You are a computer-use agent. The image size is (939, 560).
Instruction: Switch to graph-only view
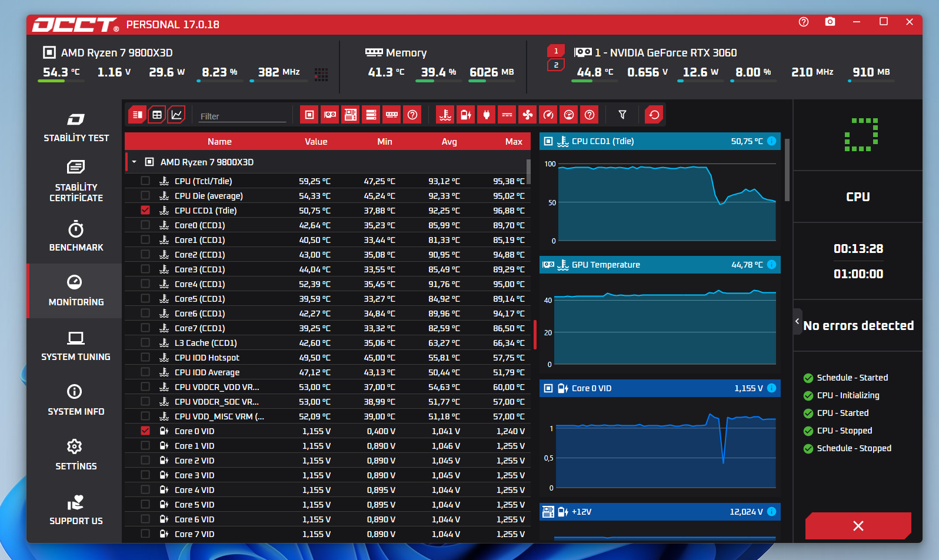click(x=177, y=115)
